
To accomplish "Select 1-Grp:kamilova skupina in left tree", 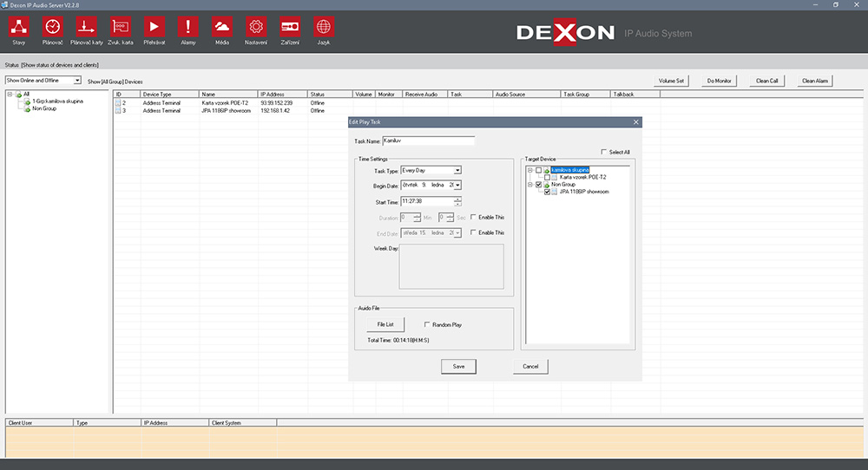I will pos(57,101).
